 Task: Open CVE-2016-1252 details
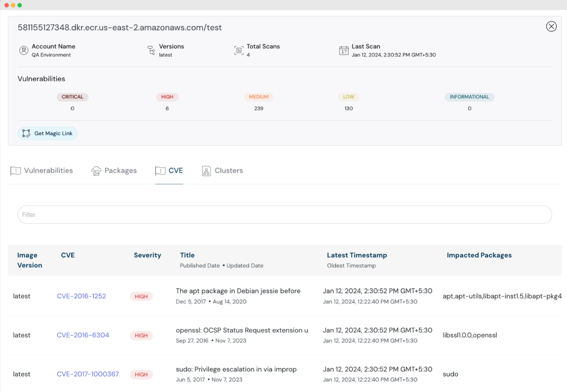(x=81, y=296)
